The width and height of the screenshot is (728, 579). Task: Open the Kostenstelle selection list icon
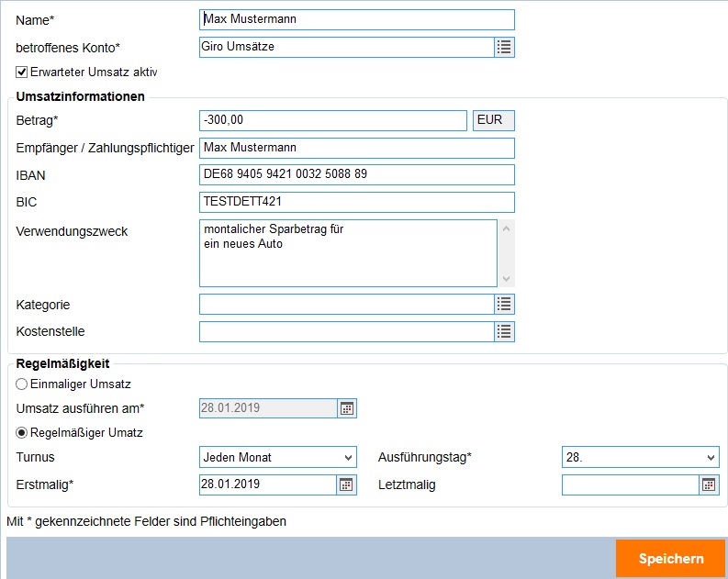click(x=504, y=331)
